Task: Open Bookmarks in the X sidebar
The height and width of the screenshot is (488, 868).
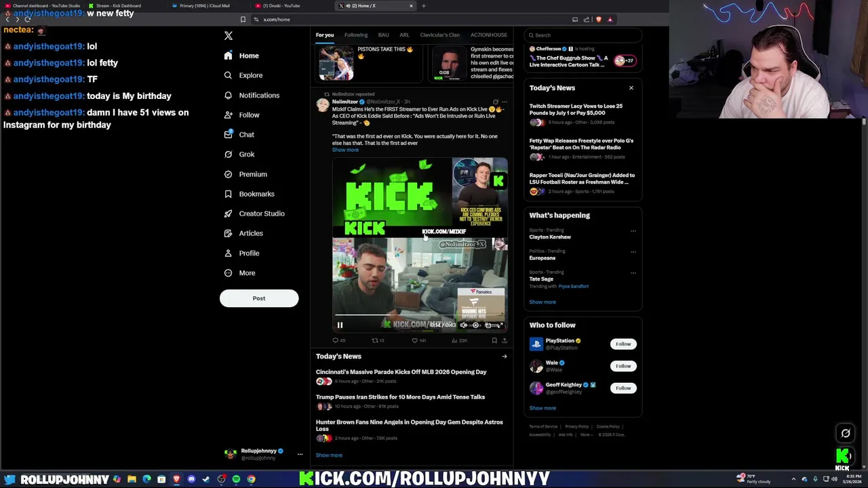Action: click(x=249, y=194)
